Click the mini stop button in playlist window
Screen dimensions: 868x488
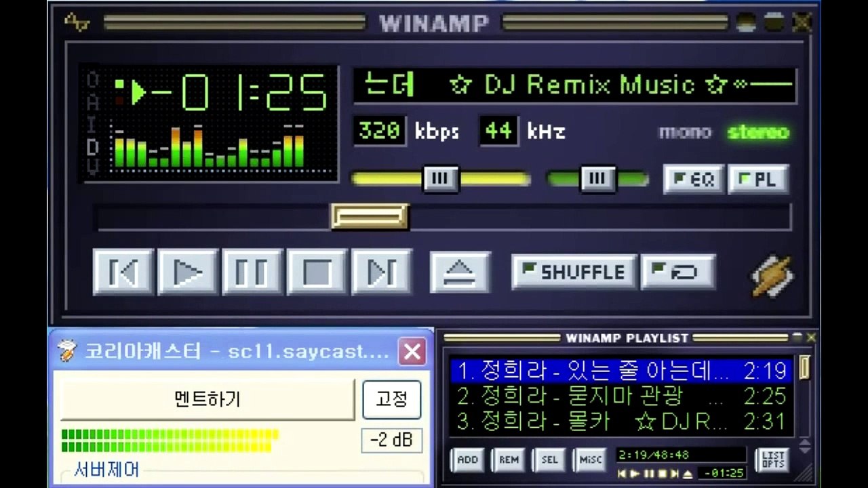point(661,474)
